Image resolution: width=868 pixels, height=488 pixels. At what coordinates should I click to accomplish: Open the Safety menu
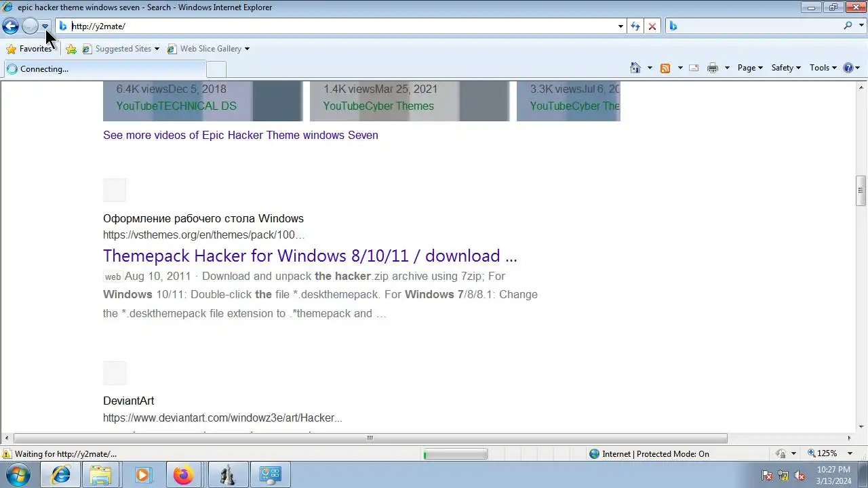coord(786,68)
